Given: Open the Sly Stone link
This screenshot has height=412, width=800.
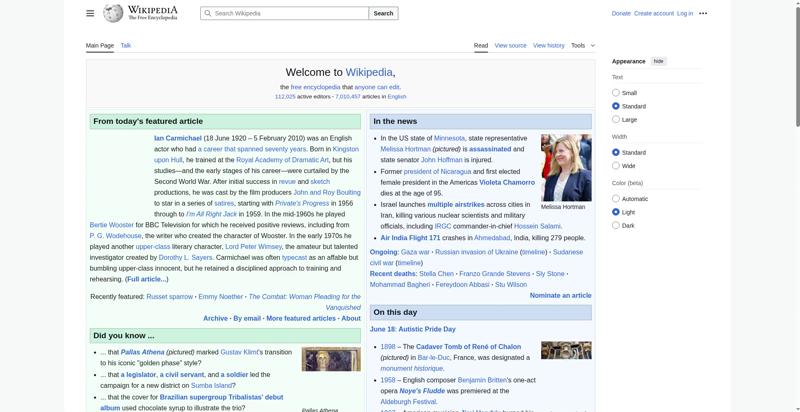Looking at the screenshot, I should [x=550, y=274].
